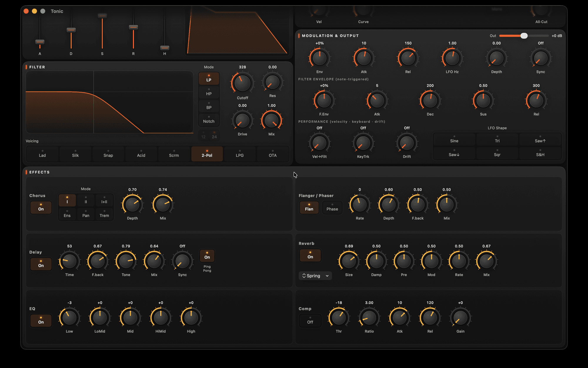Click the envelope H fader handle
588x368 pixels.
165,48
